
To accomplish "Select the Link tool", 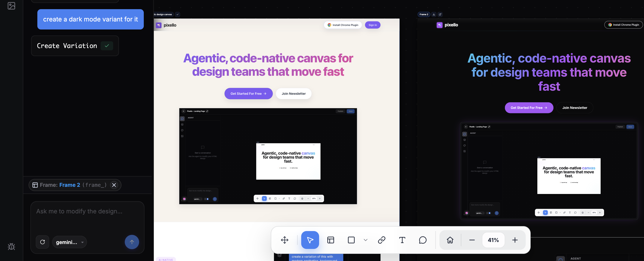I will (381, 240).
